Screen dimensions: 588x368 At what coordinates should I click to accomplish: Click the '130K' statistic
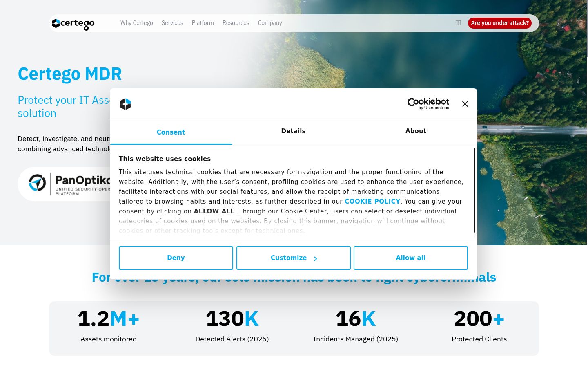[x=232, y=319]
